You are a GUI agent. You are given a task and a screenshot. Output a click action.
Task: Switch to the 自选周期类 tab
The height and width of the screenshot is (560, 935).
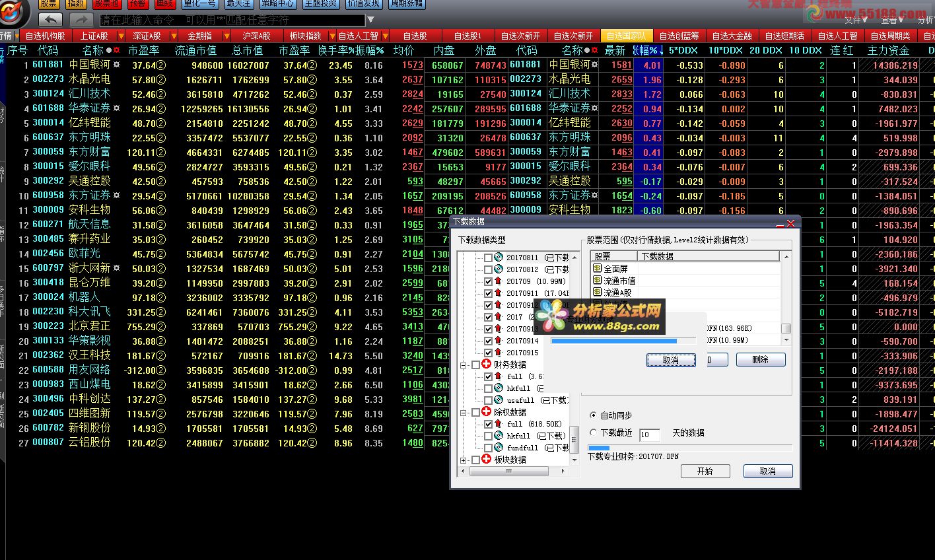[x=890, y=36]
